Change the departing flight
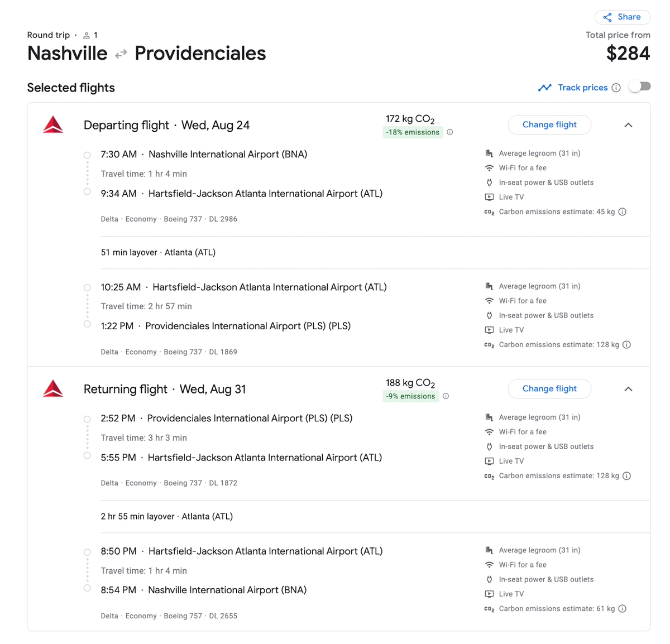The height and width of the screenshot is (644, 670). coord(549,125)
